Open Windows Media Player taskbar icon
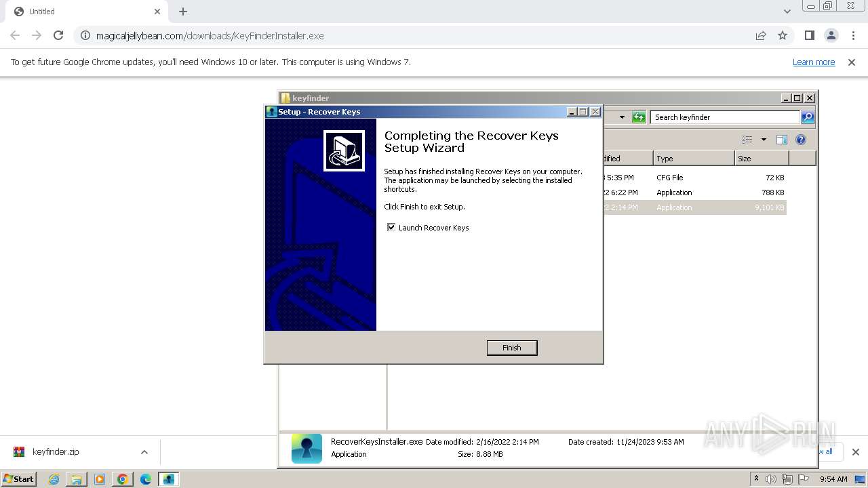Viewport: 868px width, 488px height. point(100,479)
